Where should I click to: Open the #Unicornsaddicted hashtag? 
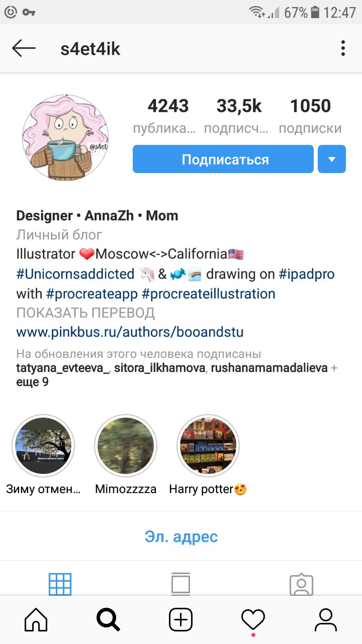[x=75, y=274]
